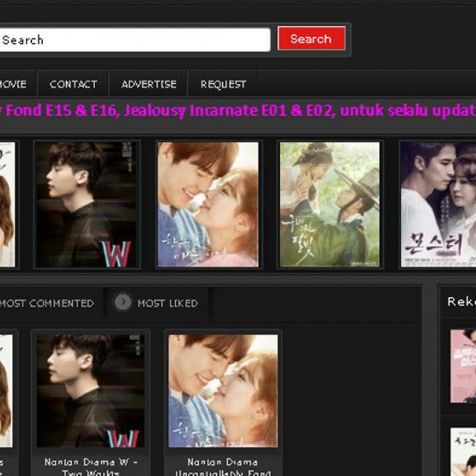
Task: Click the pink scrolling announcement text
Action: (x=238, y=110)
